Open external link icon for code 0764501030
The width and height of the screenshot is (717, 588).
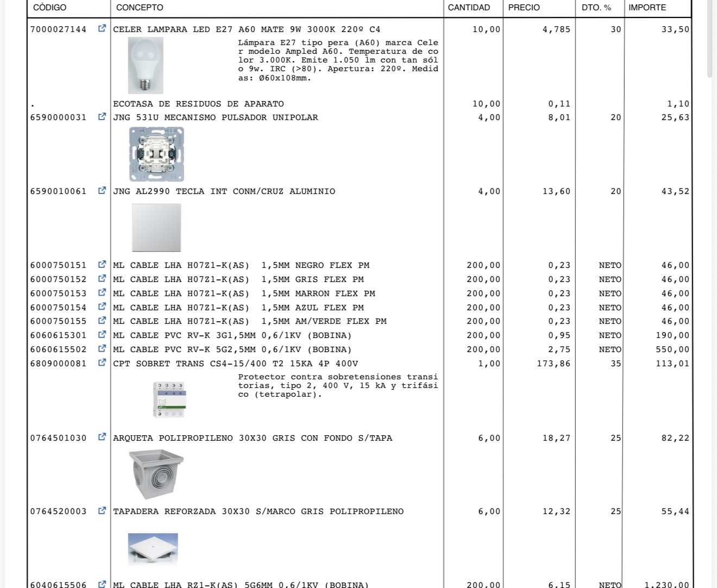[x=102, y=437]
